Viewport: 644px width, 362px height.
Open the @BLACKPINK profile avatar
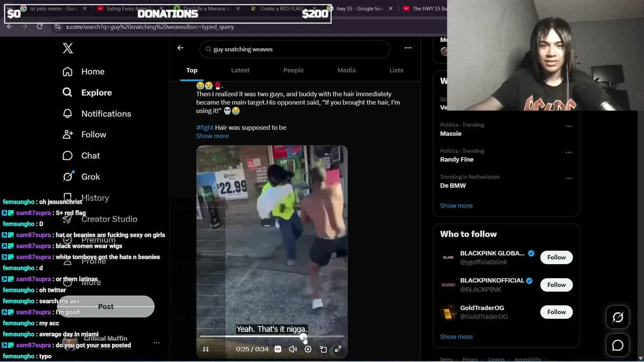(448, 285)
